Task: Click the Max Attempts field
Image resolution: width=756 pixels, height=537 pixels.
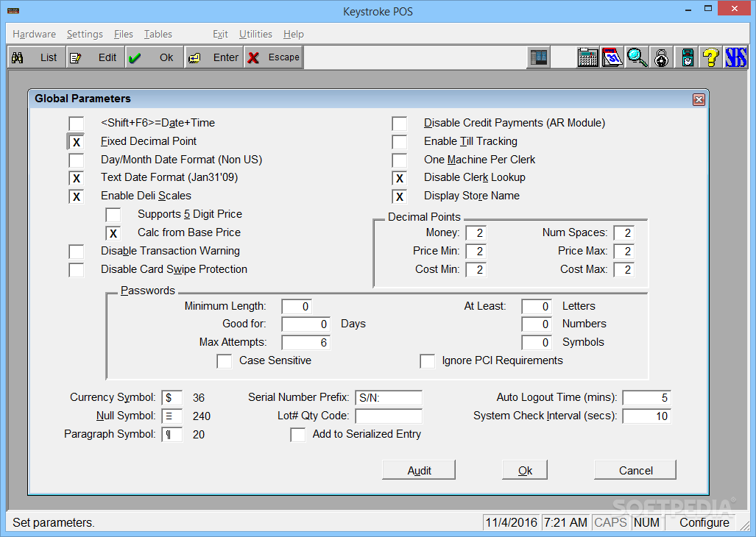Action: pos(306,343)
